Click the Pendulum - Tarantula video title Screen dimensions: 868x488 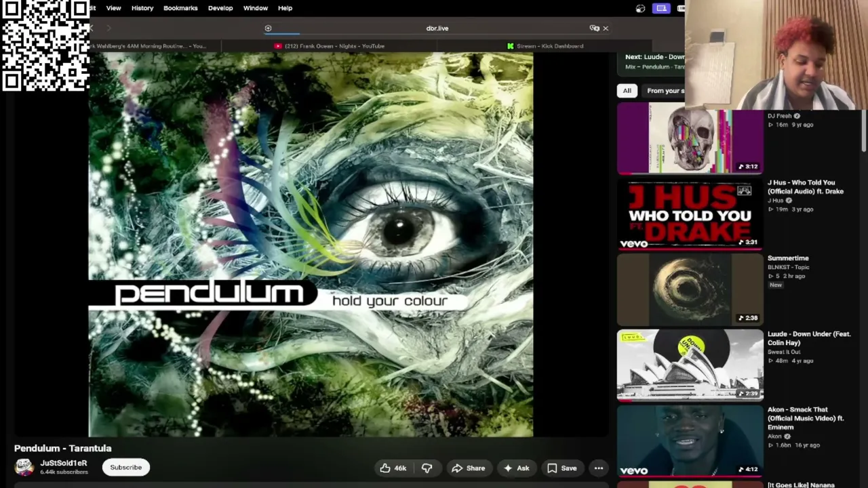tap(63, 448)
